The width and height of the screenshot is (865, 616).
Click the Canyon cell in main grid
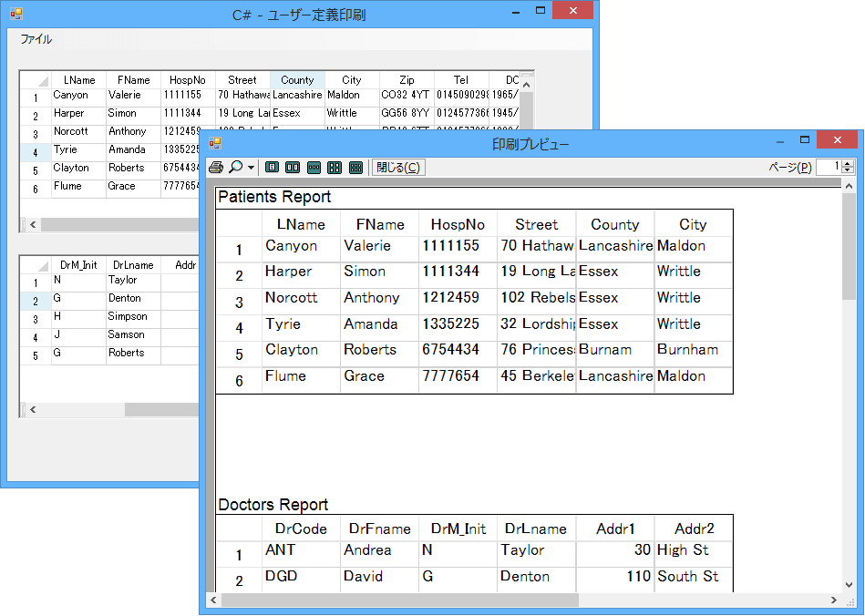coord(79,98)
